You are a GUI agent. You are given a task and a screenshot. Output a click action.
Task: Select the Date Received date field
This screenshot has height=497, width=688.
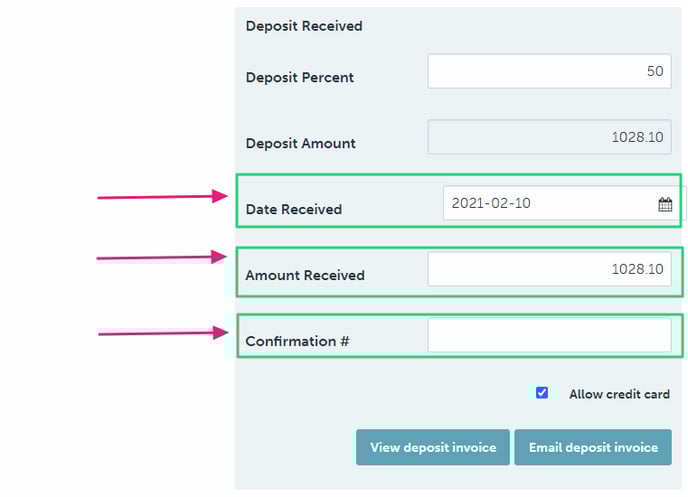coord(550,204)
